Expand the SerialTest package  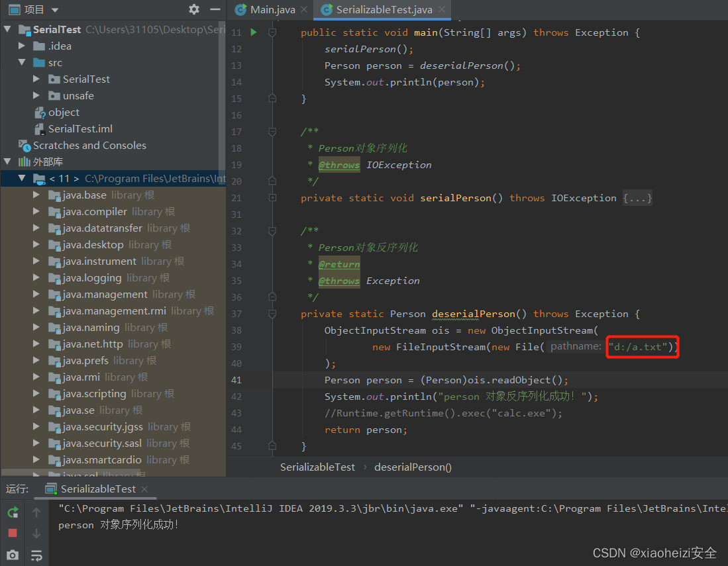click(x=36, y=79)
